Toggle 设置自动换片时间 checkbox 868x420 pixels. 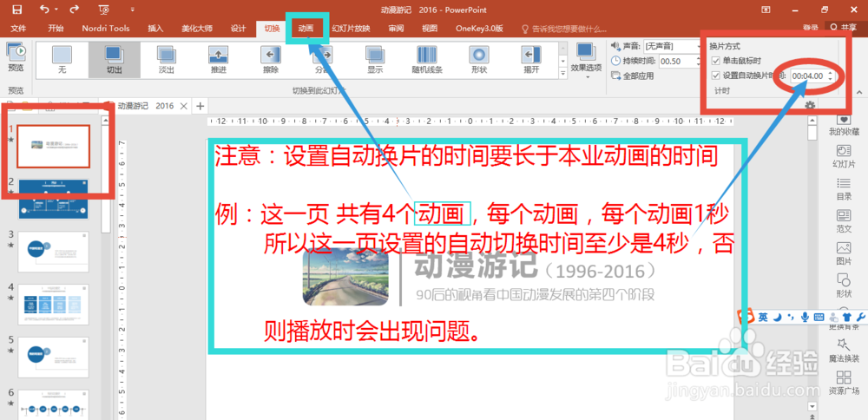[x=716, y=75]
